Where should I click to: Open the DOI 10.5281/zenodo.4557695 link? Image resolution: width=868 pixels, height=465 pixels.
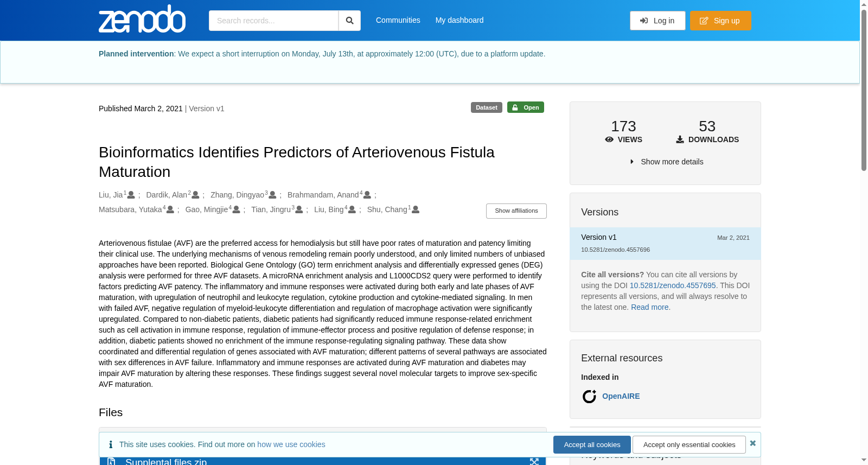673,285
